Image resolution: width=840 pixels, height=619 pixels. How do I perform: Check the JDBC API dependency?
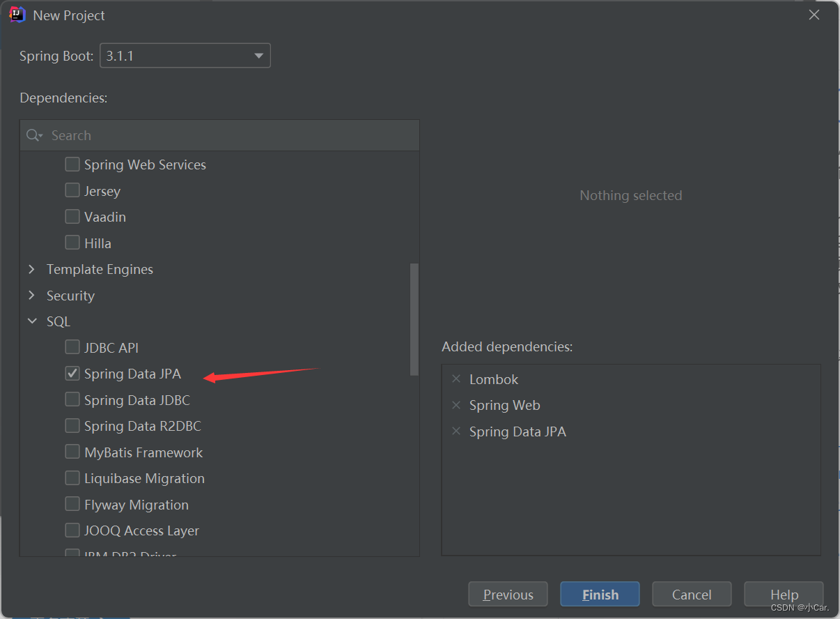(72, 347)
